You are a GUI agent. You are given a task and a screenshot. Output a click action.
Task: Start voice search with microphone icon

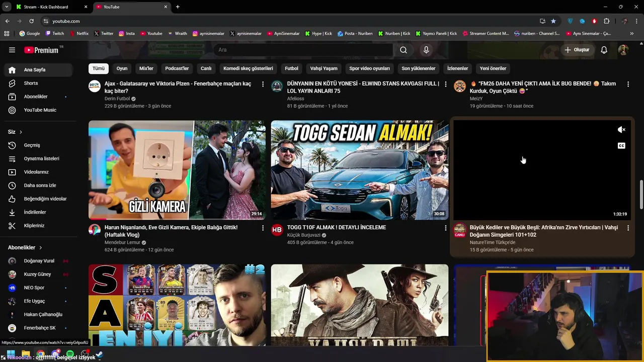[x=426, y=50]
